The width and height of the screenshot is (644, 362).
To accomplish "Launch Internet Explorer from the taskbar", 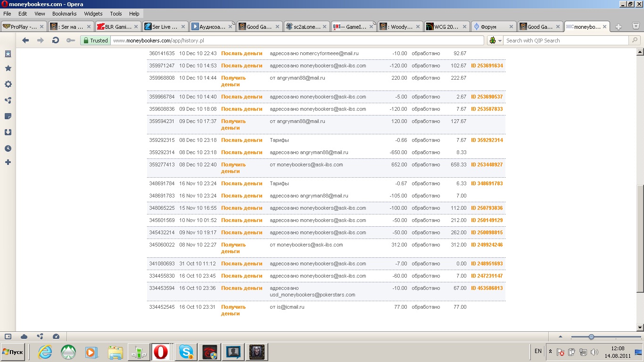I will click(x=45, y=352).
